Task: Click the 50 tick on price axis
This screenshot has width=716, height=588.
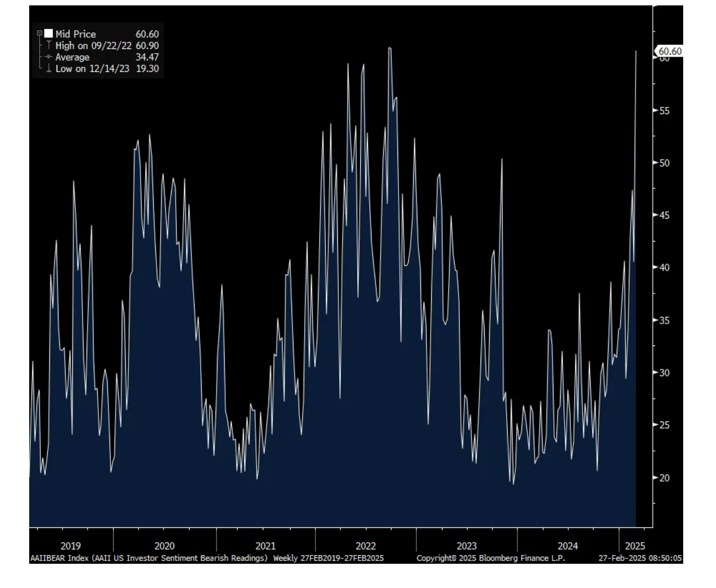Action: (x=664, y=163)
